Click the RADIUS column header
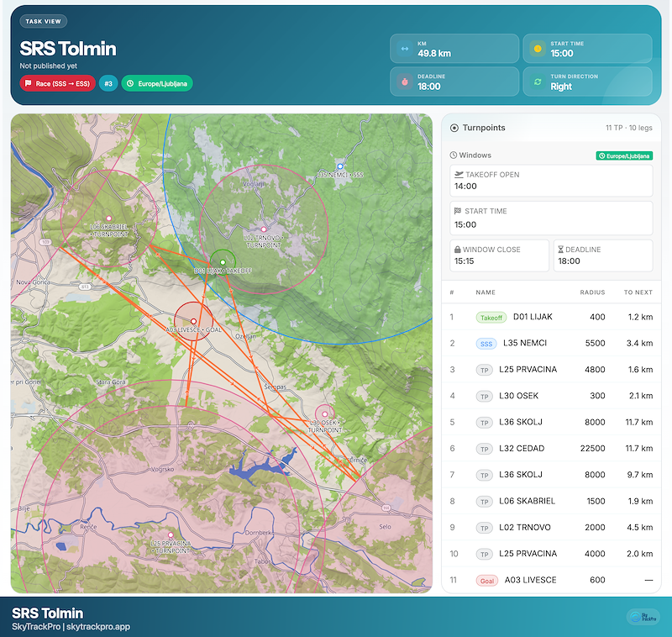Screen dimensions: 672x637 tap(593, 292)
